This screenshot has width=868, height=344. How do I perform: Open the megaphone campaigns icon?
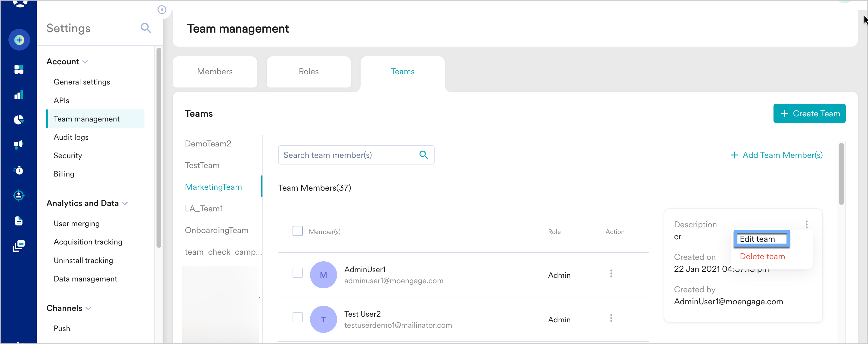pos(19,145)
